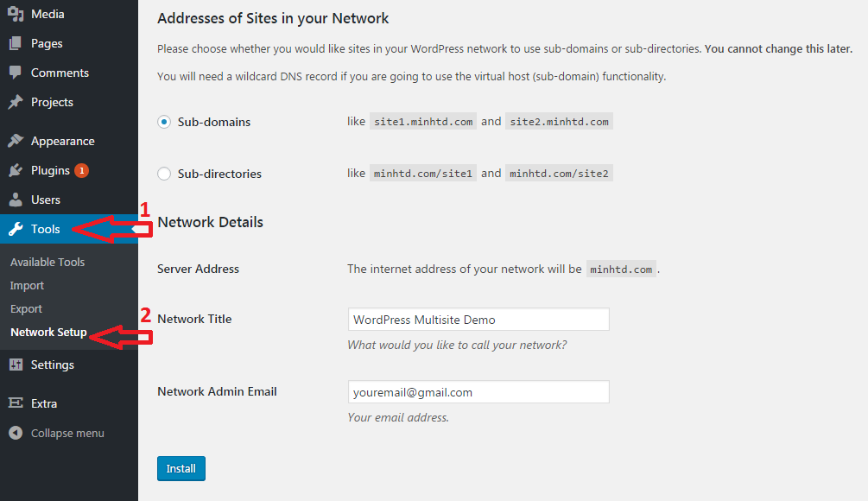The height and width of the screenshot is (501, 868).
Task: Open the Import tool menu entry
Action: (x=27, y=285)
